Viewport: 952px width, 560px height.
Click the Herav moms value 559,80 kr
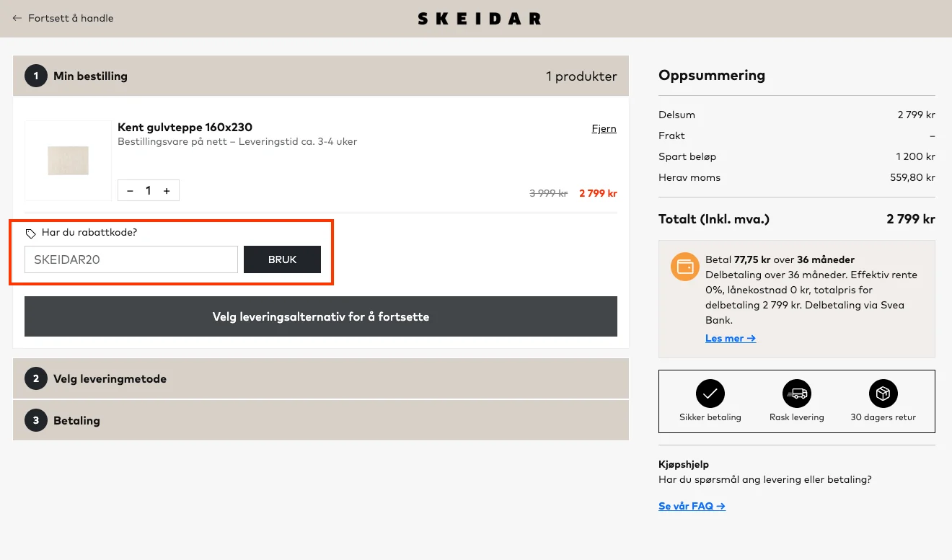[x=912, y=177]
